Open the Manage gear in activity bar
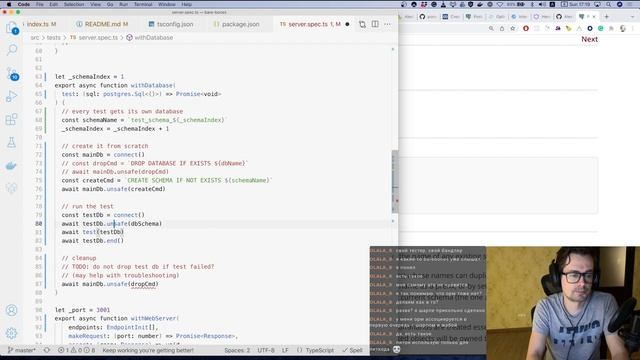 (x=11, y=333)
